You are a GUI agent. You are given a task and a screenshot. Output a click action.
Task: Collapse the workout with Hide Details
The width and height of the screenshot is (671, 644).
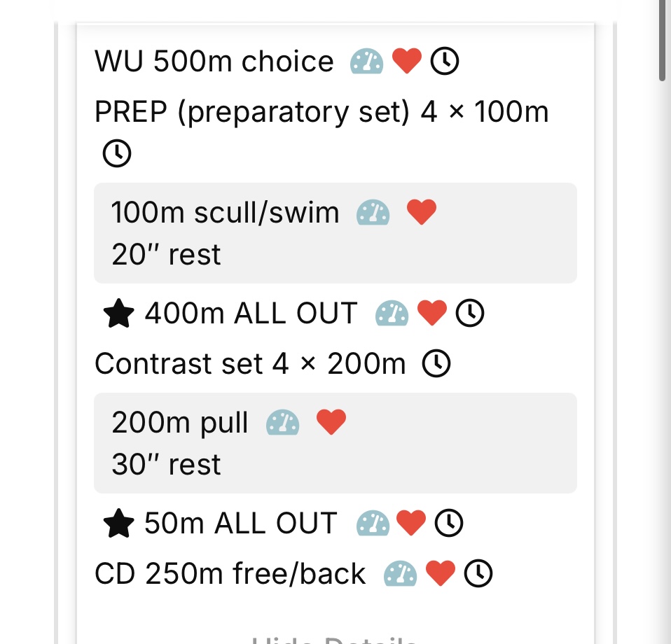pyautogui.click(x=335, y=639)
